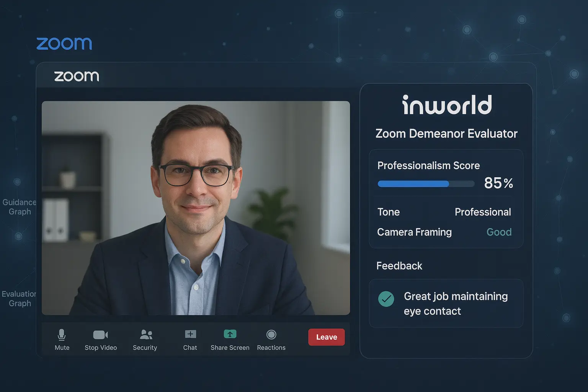Click the blue zoom logo
The height and width of the screenshot is (392, 588).
pos(64,44)
